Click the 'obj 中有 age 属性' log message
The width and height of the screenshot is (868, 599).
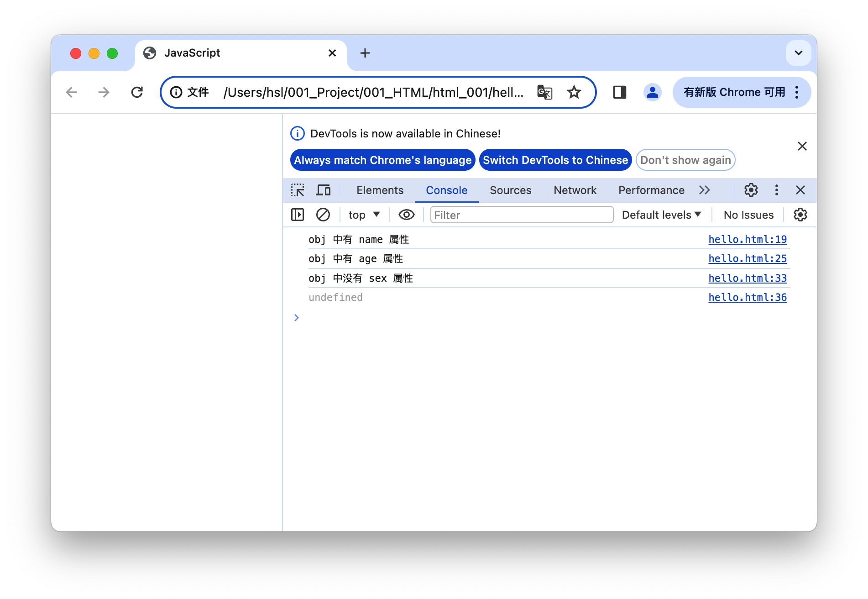coord(356,258)
